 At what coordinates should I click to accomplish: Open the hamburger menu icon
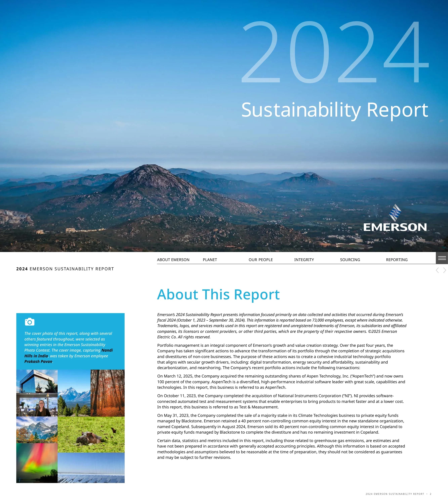(x=442, y=258)
